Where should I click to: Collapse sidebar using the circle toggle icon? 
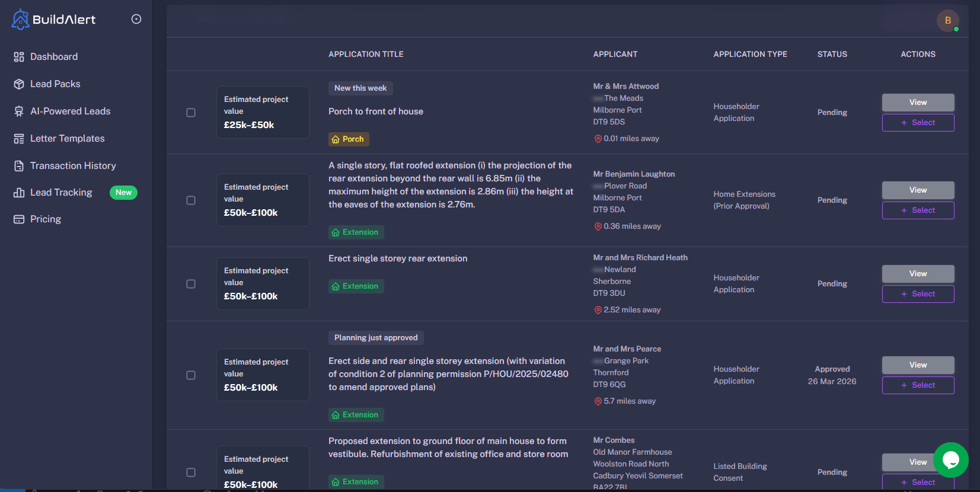coord(136,19)
